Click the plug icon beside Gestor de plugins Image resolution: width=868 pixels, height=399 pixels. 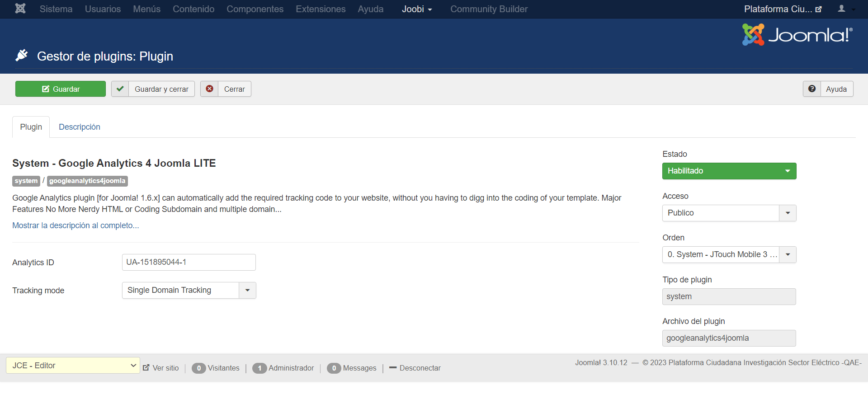[x=22, y=56]
